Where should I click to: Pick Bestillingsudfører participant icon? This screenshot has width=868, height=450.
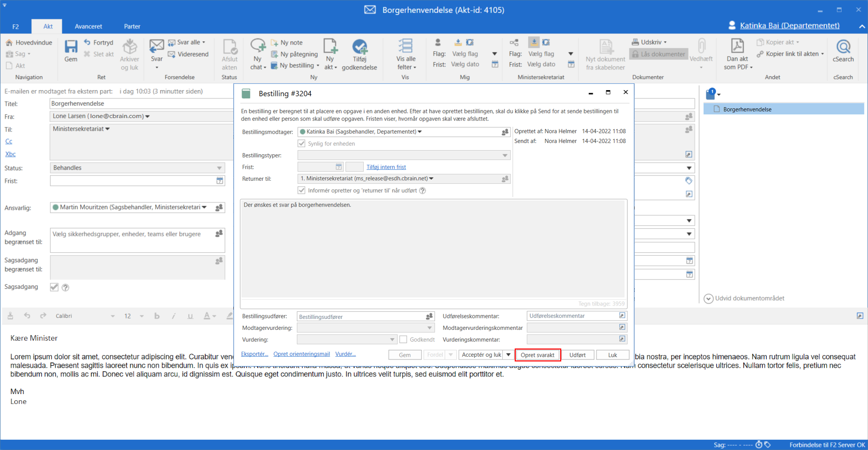pyautogui.click(x=429, y=316)
